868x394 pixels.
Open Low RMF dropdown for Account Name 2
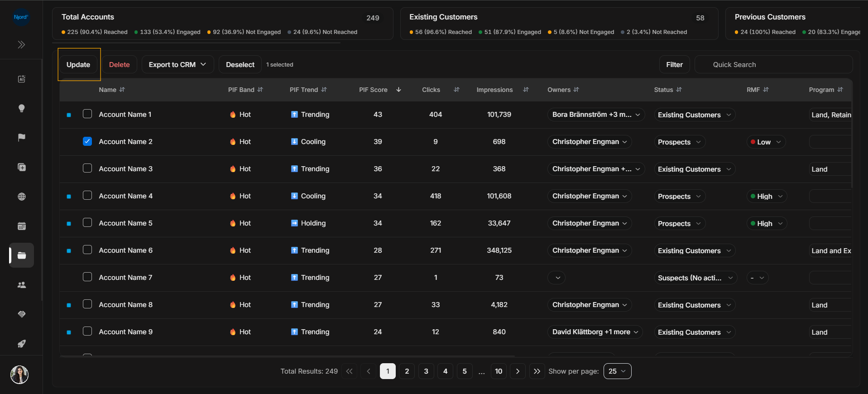click(x=766, y=142)
